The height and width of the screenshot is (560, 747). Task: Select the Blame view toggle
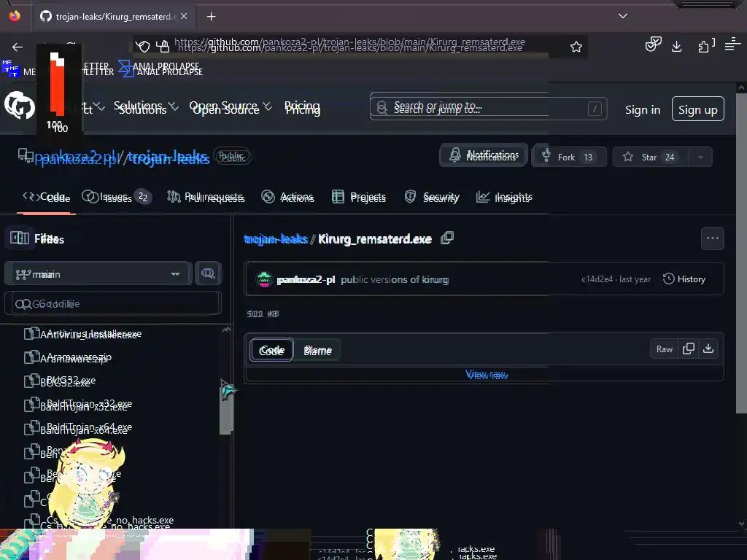[x=317, y=350]
